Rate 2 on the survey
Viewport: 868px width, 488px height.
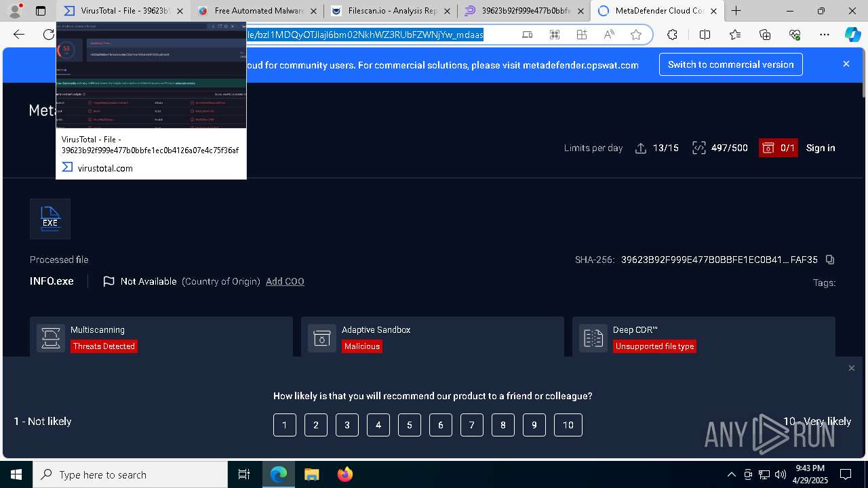316,425
